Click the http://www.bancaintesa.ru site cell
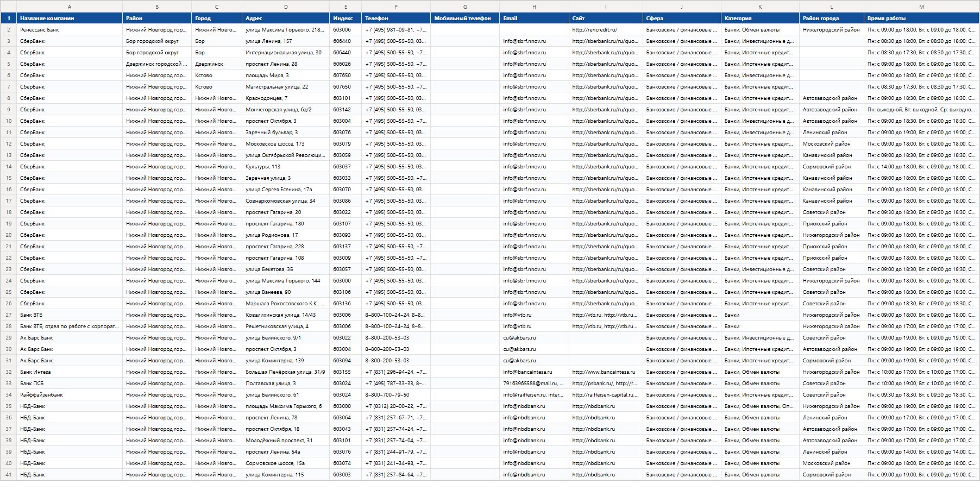980x490 pixels. 606,372
